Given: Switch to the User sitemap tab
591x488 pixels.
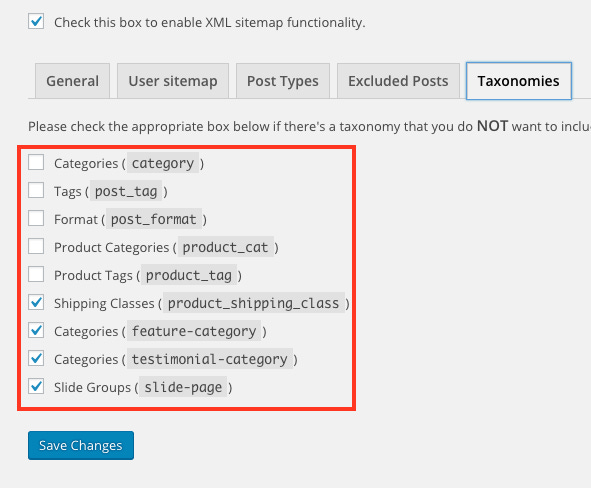Looking at the screenshot, I should point(173,81).
